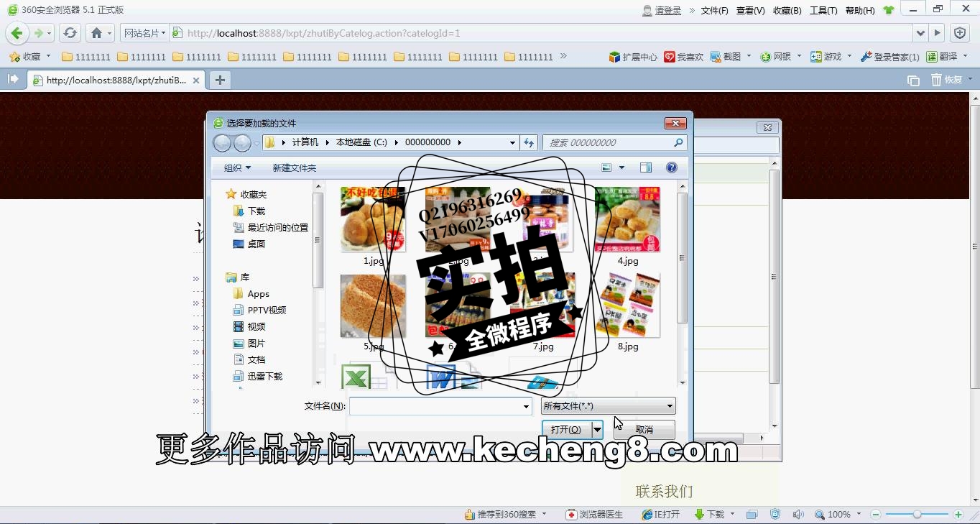Image resolution: width=980 pixels, height=524 pixels.
Task: Click the 打开(O) open button
Action: coord(566,429)
